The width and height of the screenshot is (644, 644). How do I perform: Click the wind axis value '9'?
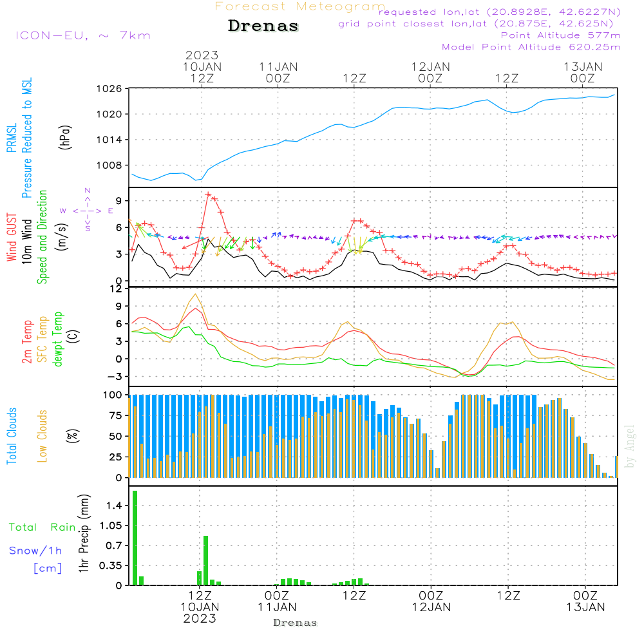pyautogui.click(x=119, y=201)
